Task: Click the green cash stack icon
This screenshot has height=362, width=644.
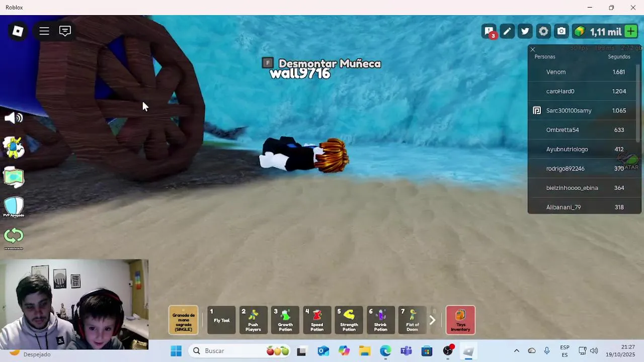Action: click(580, 32)
